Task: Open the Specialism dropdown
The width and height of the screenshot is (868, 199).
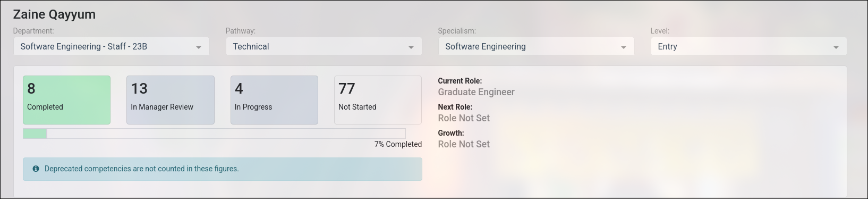Action: (x=536, y=46)
